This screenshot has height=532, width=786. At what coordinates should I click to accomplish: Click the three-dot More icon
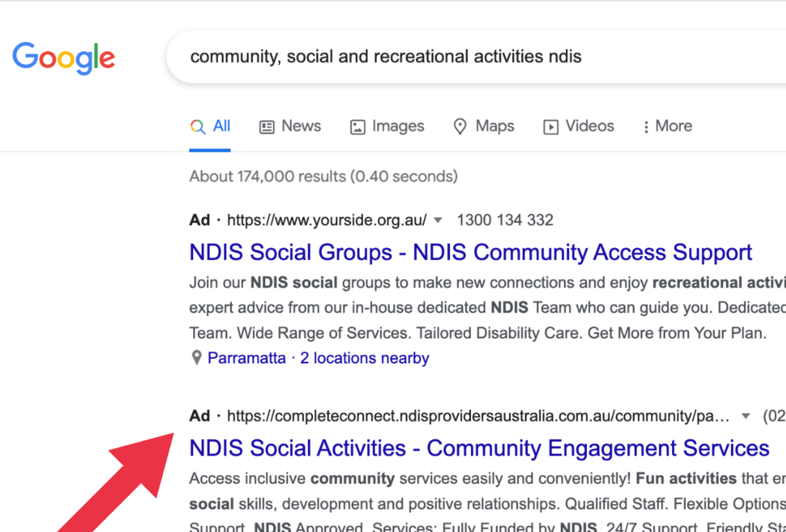click(646, 127)
